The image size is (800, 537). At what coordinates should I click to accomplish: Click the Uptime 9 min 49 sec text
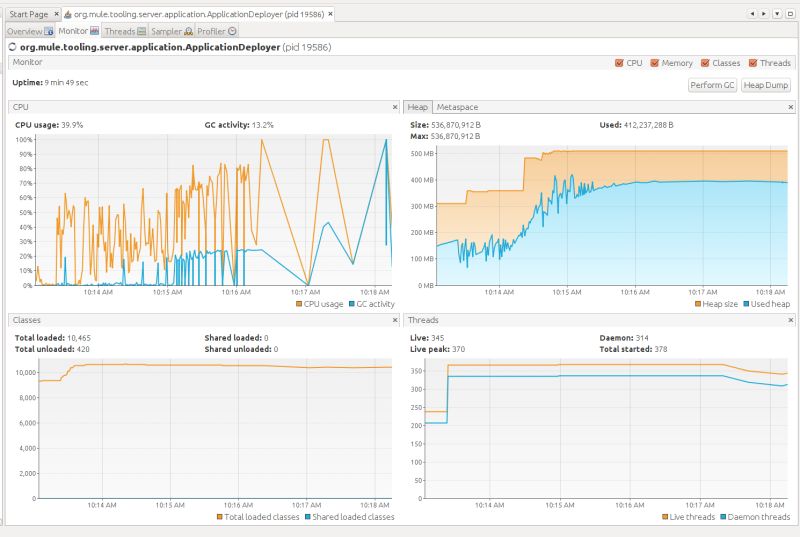(x=50, y=83)
